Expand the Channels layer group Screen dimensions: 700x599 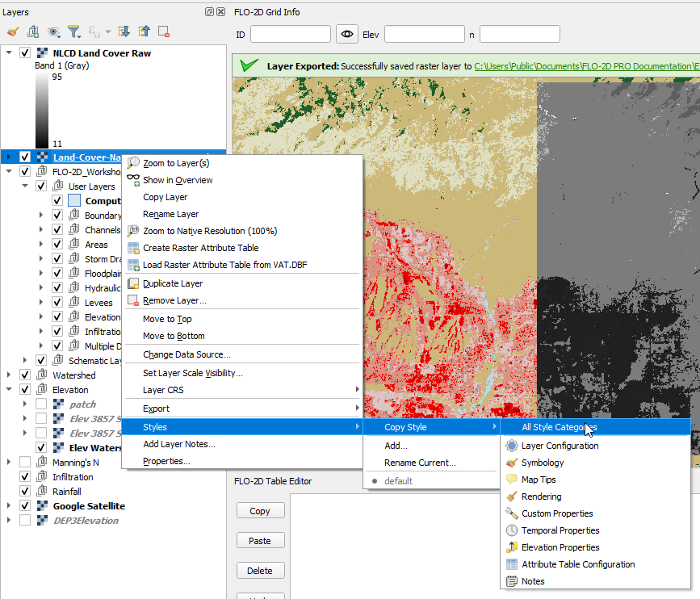tap(41, 230)
